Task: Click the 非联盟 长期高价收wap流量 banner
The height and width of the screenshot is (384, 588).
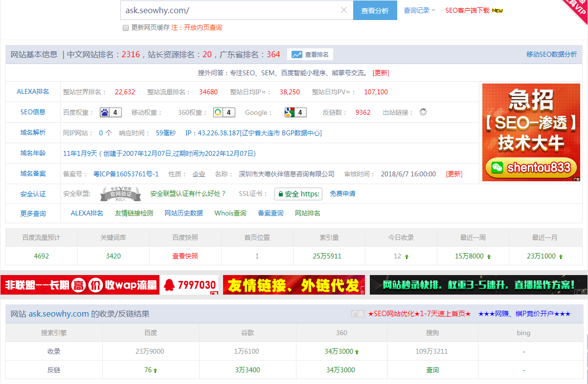Action: [110, 285]
